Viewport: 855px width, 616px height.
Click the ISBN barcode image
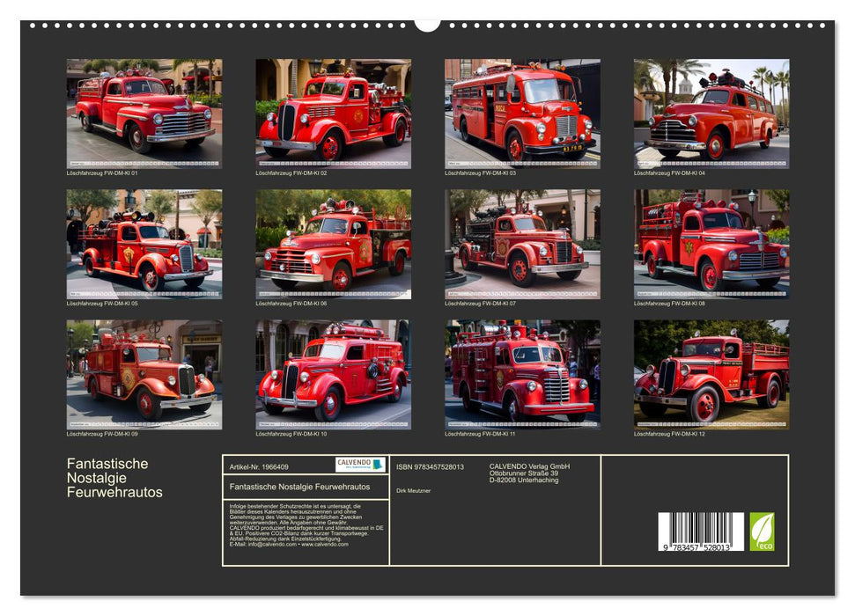(x=701, y=532)
